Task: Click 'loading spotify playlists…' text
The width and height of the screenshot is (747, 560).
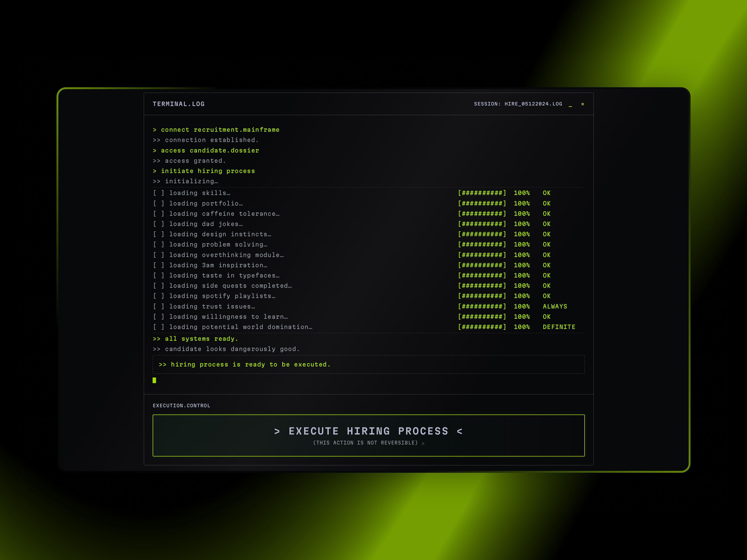Action: point(222,296)
